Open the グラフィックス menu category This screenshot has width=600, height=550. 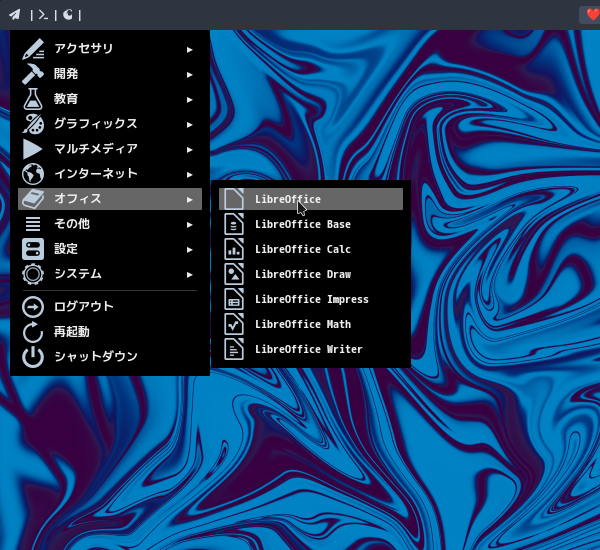[x=110, y=124]
